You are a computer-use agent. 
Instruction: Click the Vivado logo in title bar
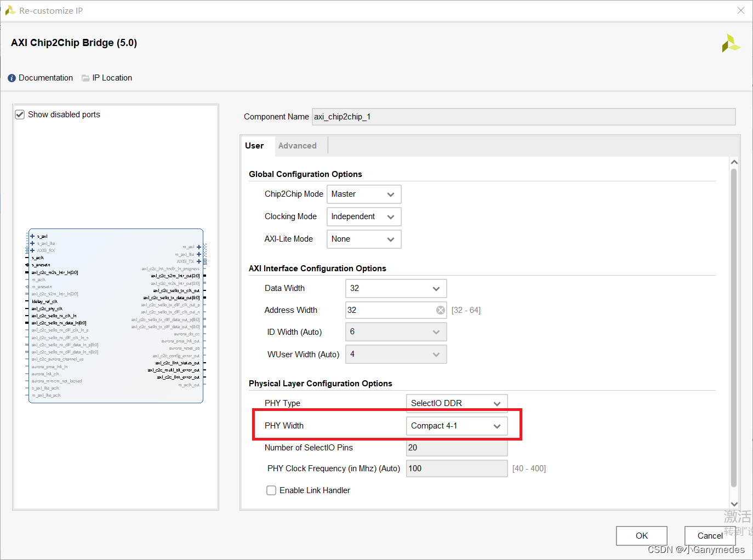click(10, 10)
